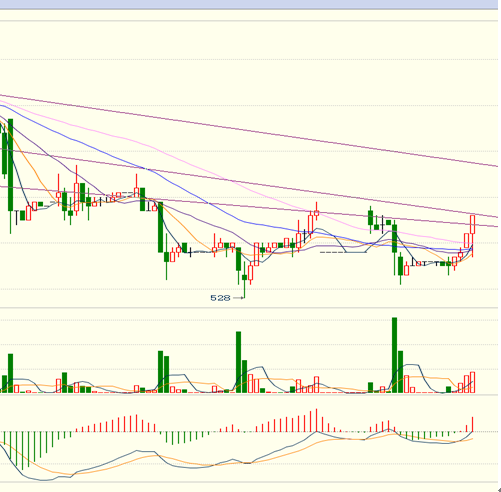The image size is (501, 492).
Task: Click the latest red MACD histogram bar
Action: pyautogui.click(x=472, y=424)
